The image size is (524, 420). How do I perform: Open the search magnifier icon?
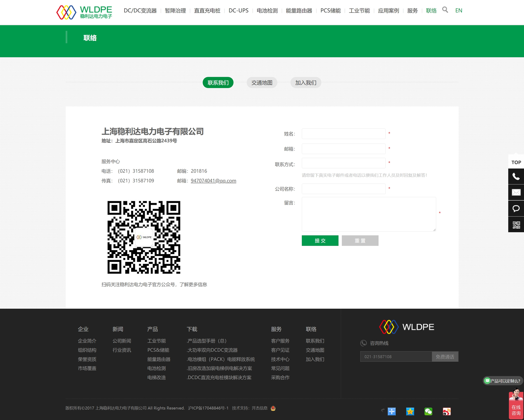[x=445, y=10]
